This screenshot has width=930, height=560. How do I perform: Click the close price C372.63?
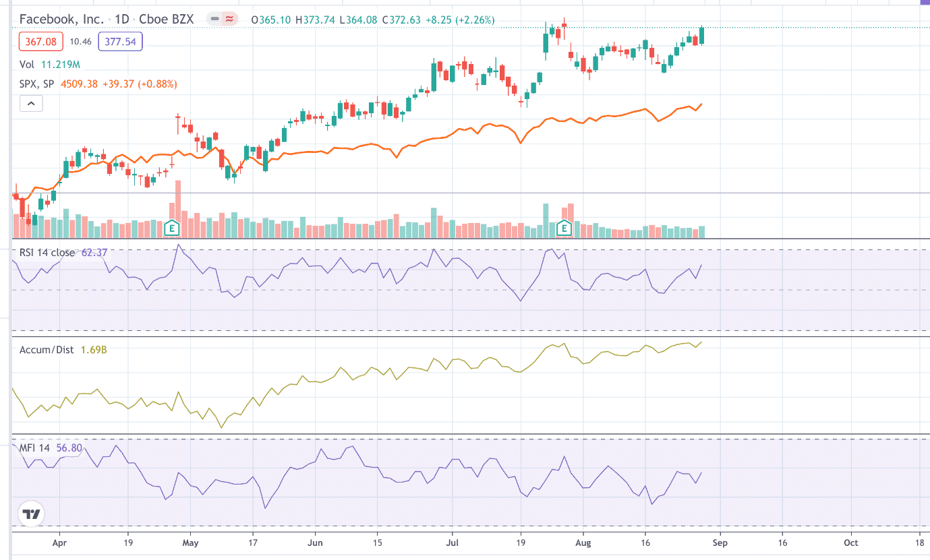pyautogui.click(x=400, y=20)
